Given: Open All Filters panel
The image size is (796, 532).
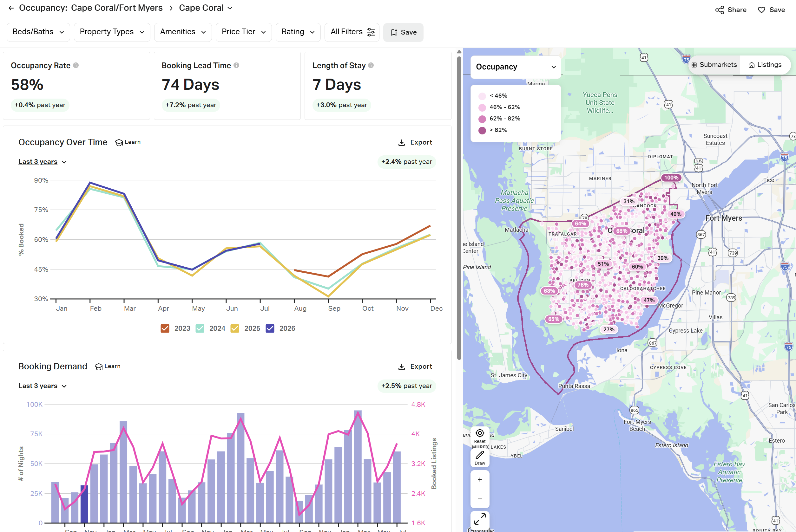Looking at the screenshot, I should (x=352, y=32).
